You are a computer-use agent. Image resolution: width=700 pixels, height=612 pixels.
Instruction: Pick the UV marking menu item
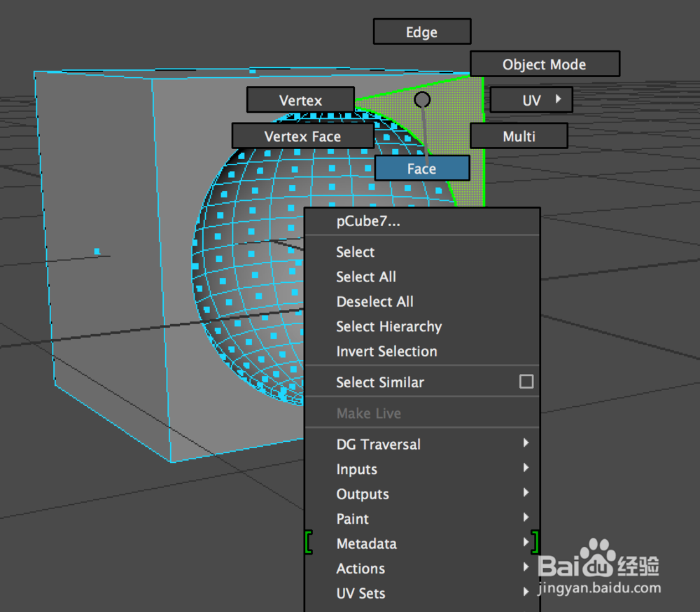tap(531, 100)
